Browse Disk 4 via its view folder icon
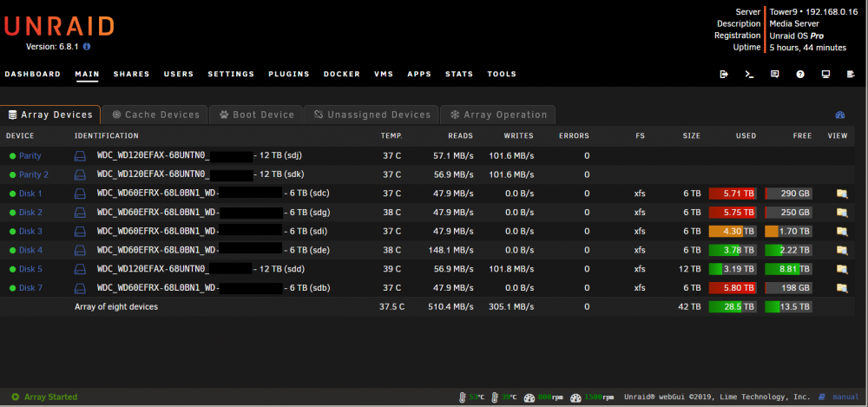This screenshot has width=868, height=407. [x=842, y=250]
